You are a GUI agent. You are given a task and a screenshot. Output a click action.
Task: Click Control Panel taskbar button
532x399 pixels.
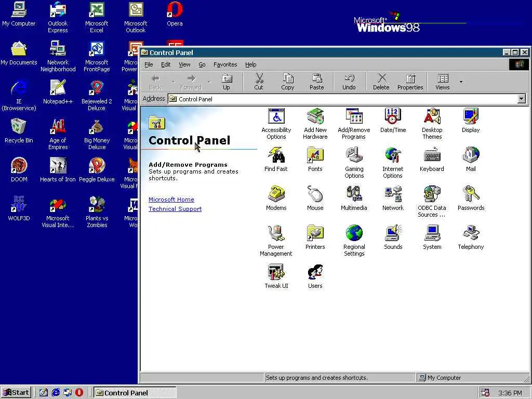point(135,393)
